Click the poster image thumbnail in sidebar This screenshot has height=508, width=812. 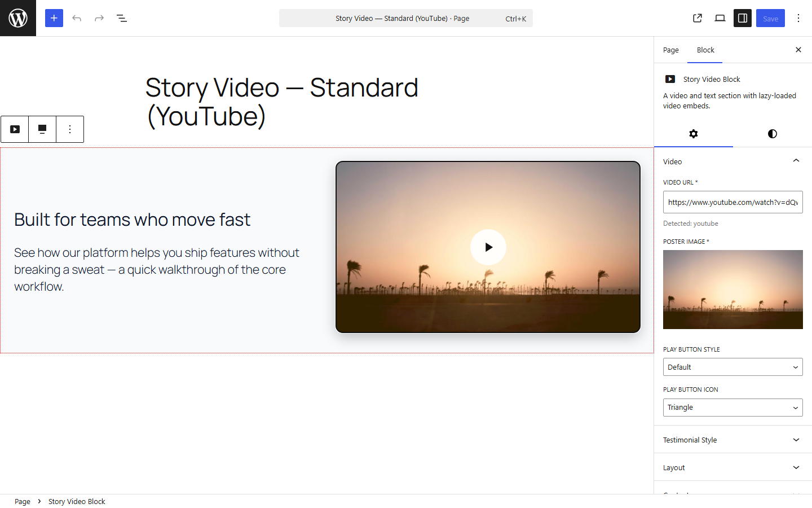pos(733,290)
